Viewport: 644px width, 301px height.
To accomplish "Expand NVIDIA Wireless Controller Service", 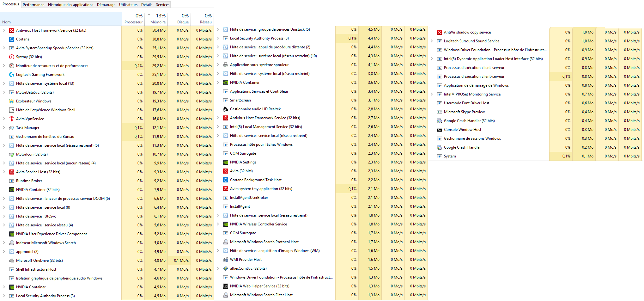I will tap(218, 224).
